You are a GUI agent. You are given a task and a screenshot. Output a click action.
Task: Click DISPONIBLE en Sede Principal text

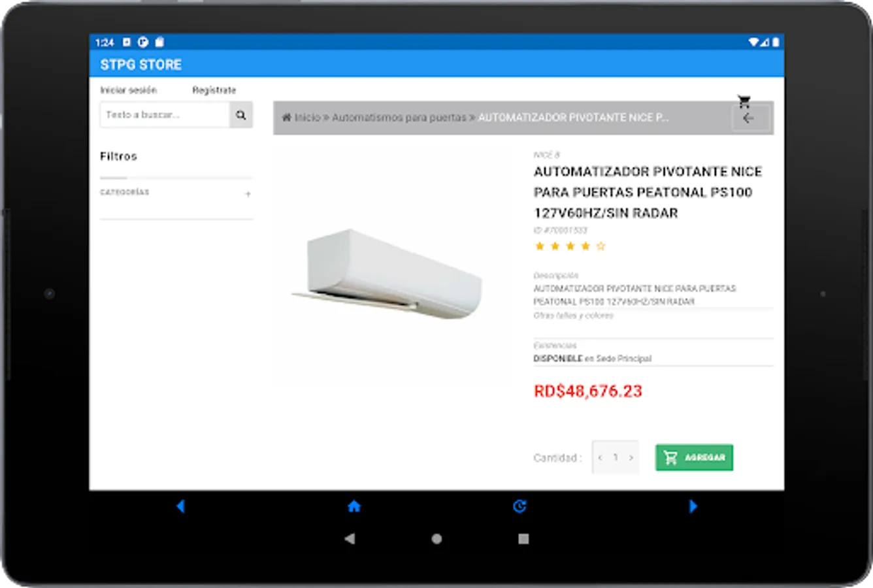point(592,359)
